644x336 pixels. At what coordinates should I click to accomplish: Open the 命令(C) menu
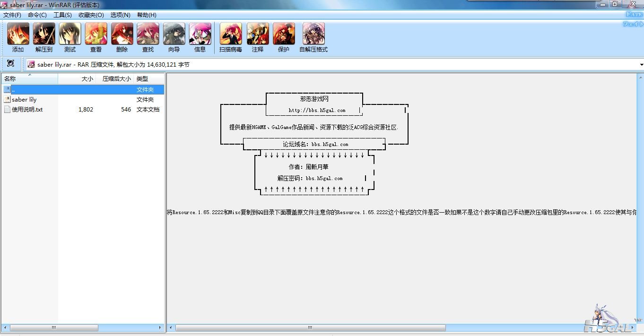tap(37, 15)
